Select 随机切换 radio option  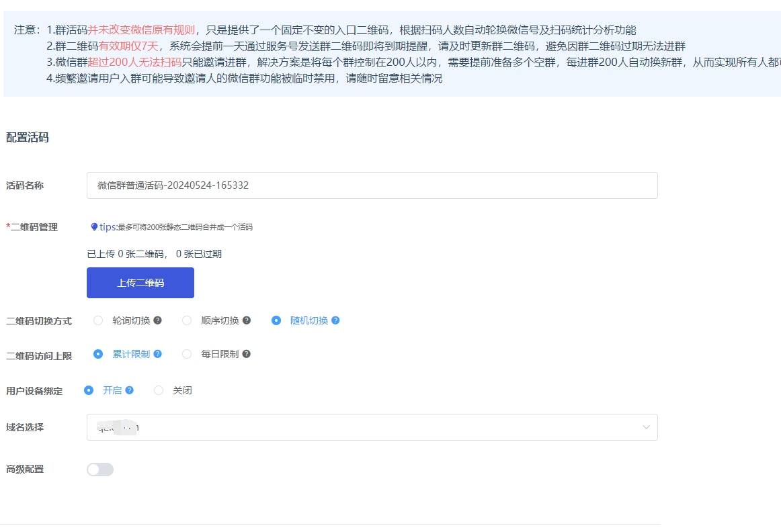pos(276,320)
